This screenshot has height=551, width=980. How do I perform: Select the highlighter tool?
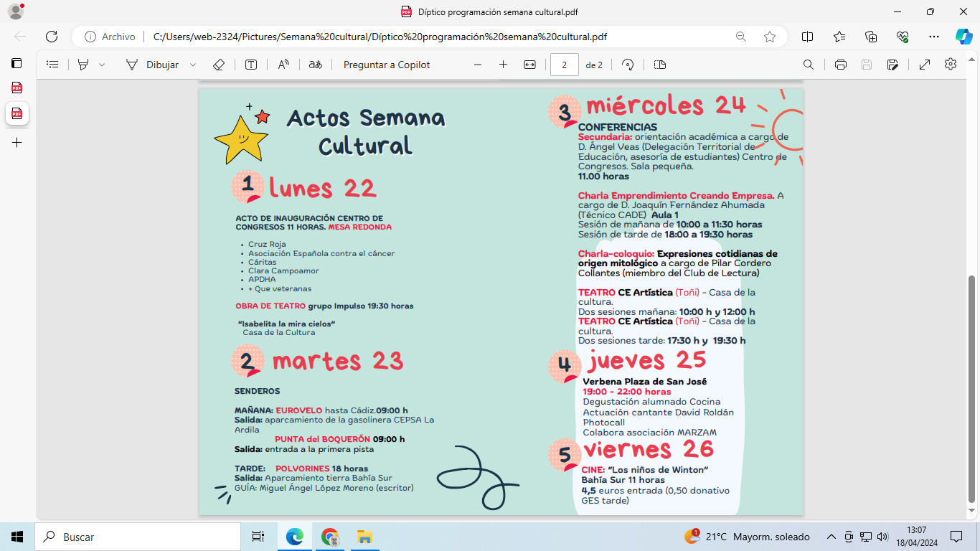pos(83,65)
